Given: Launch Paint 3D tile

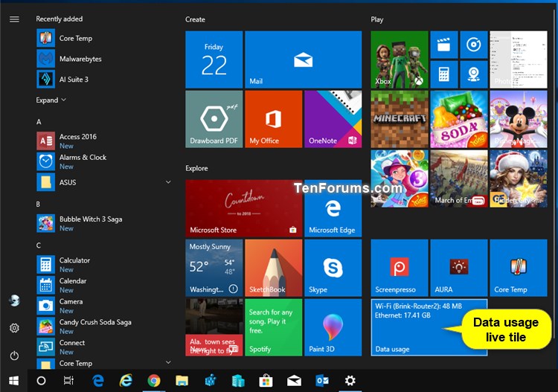Looking at the screenshot, I should tap(333, 327).
